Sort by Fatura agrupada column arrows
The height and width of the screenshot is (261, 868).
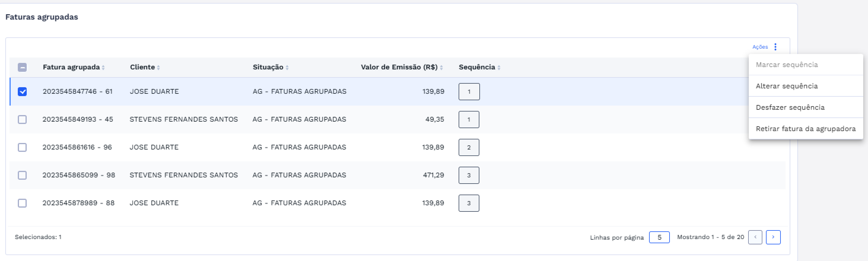tap(103, 67)
